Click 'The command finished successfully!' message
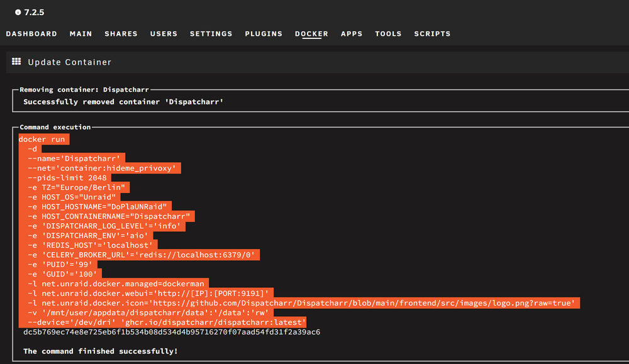This screenshot has height=364, width=629. (x=100, y=351)
